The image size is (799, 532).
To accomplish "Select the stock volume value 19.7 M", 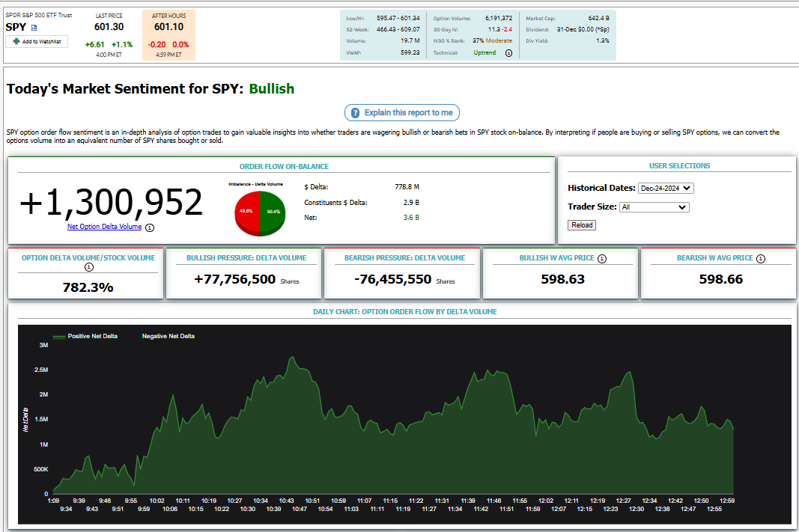I will [410, 40].
